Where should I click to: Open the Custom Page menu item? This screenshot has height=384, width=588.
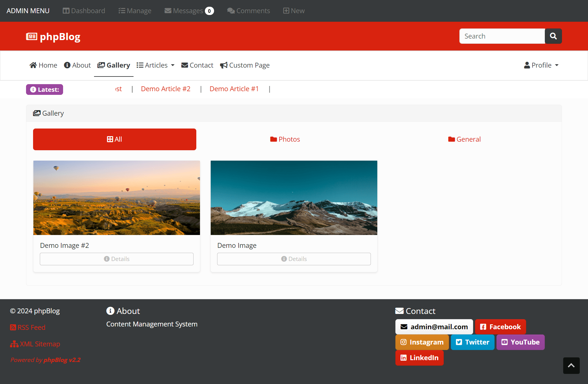point(245,65)
